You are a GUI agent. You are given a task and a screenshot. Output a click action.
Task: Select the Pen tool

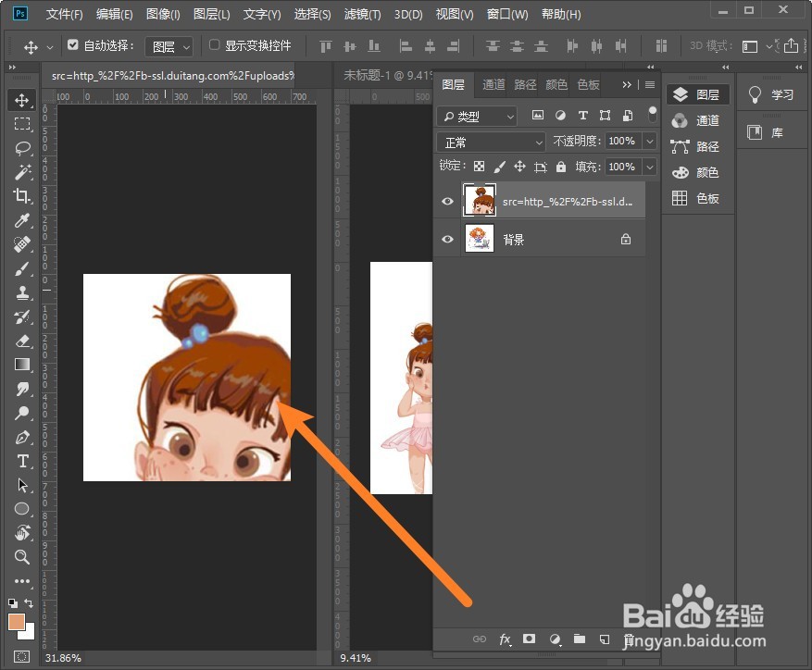pos(21,437)
